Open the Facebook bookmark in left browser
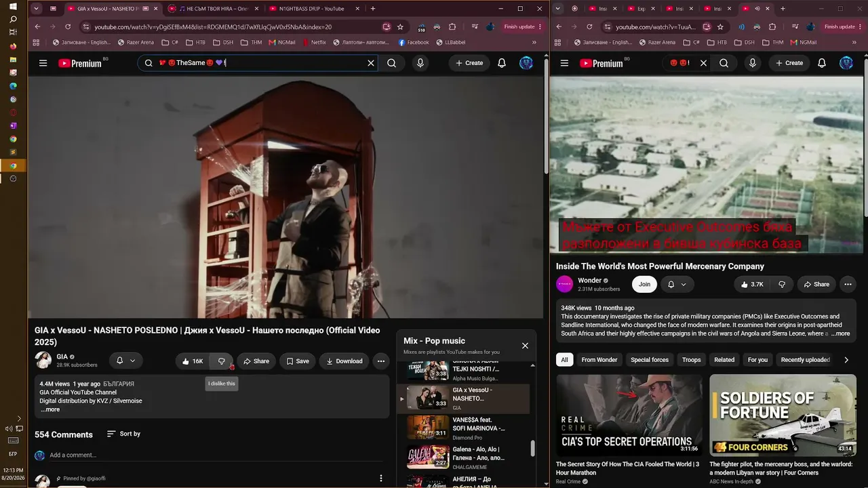This screenshot has width=868, height=488. tap(414, 42)
